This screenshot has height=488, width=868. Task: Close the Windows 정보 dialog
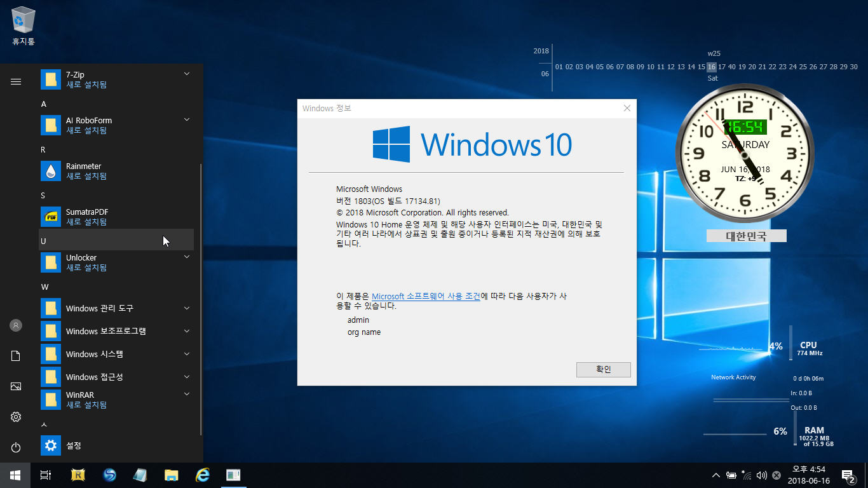[627, 108]
